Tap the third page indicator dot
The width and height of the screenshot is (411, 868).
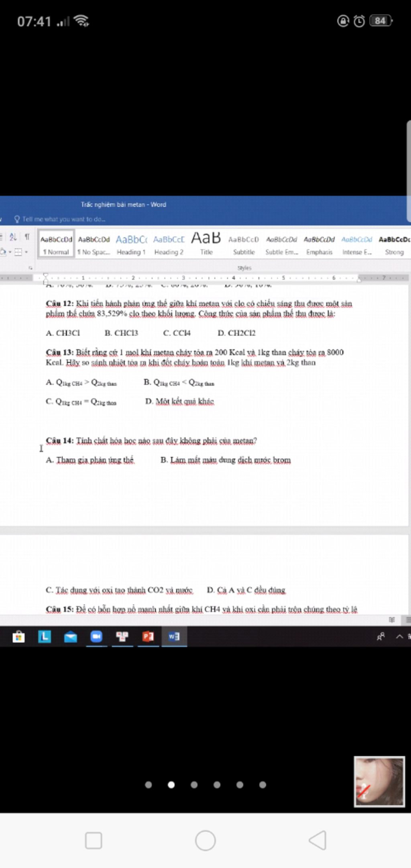(194, 784)
